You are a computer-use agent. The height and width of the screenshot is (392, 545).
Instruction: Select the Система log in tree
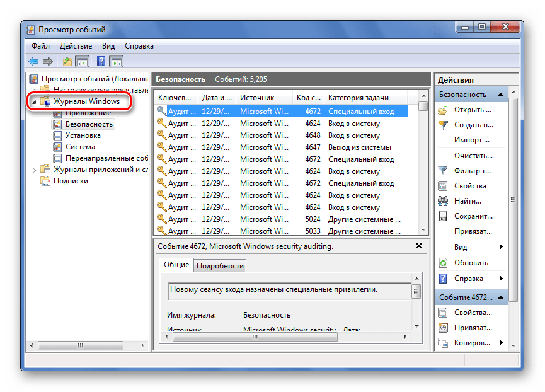pos(80,147)
